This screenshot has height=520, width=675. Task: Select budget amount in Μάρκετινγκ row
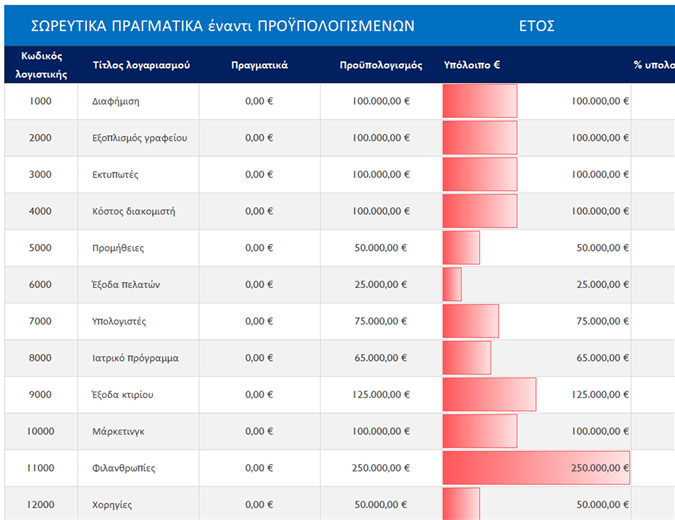click(381, 431)
